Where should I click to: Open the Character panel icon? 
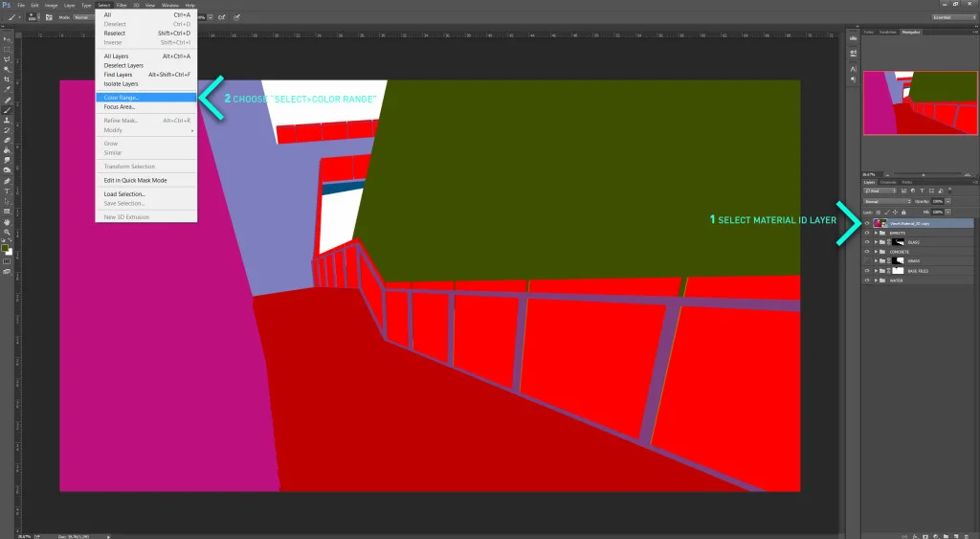[x=853, y=69]
